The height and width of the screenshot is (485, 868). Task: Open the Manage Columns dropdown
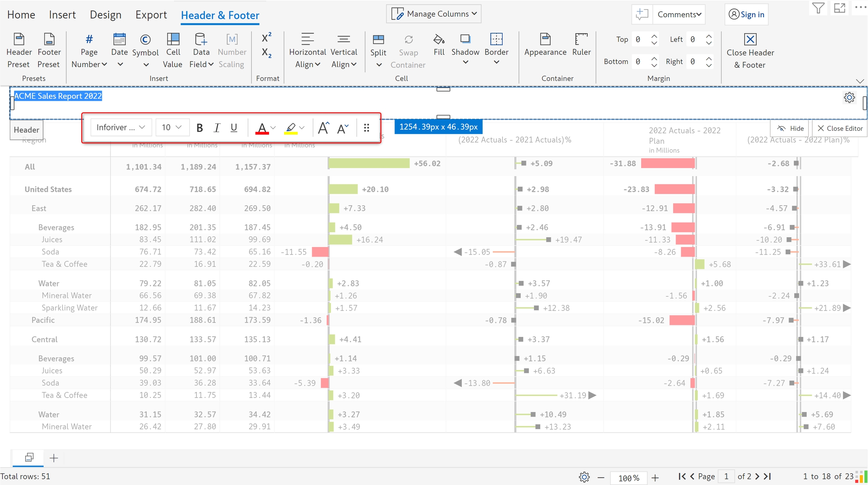pyautogui.click(x=434, y=14)
